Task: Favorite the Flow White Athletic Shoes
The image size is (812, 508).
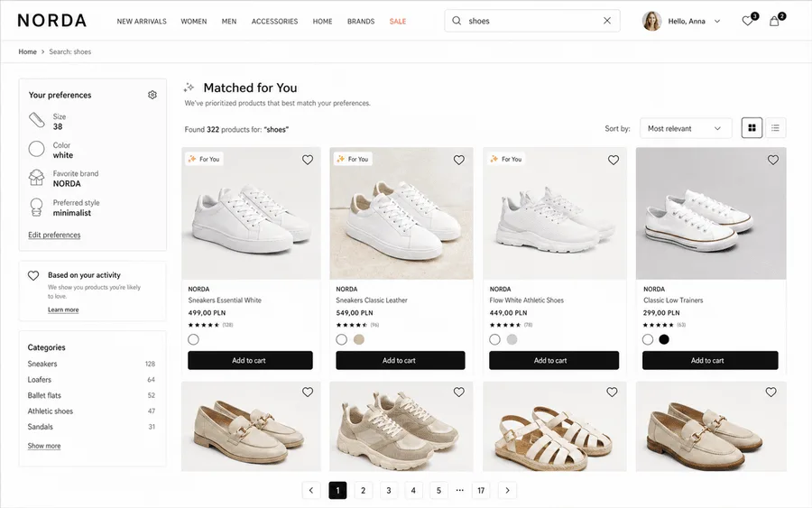Action: [x=614, y=160]
